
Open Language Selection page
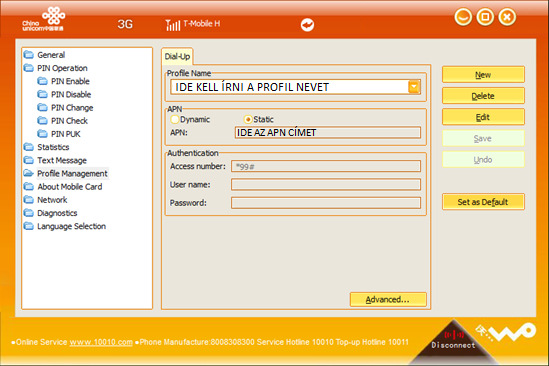71,226
